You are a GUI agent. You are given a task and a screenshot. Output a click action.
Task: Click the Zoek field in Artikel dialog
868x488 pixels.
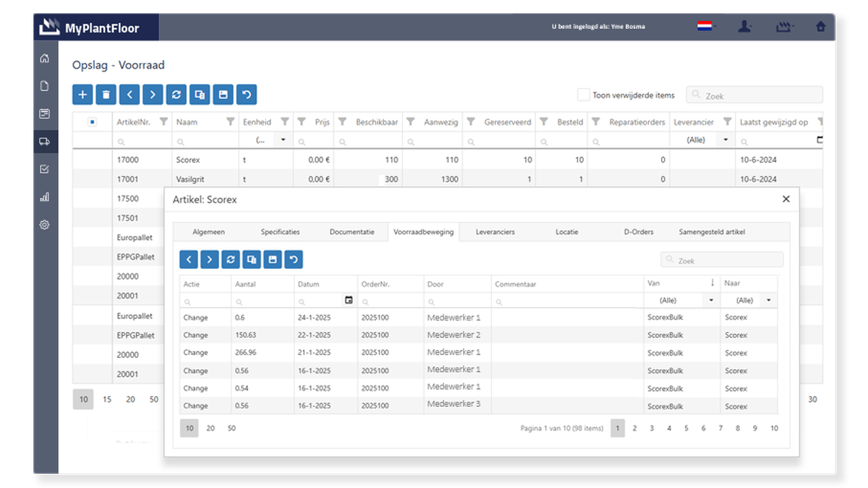(x=722, y=260)
